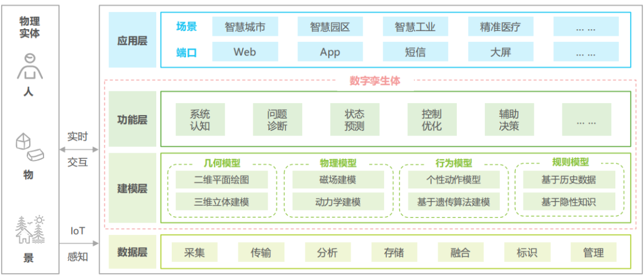The image size is (644, 275).
Task: Click the 问题诊断 function block
Action: 277,119
